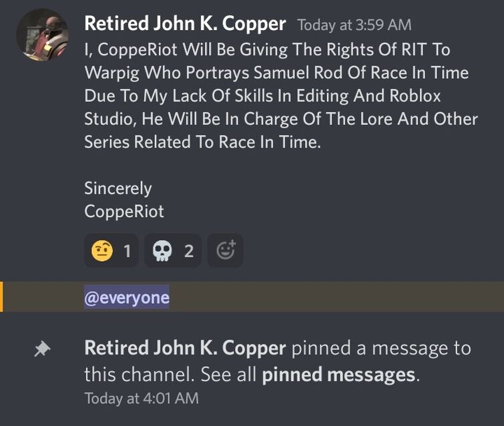Toggle the raised-eyebrow face reaction
504x426 pixels.
pyautogui.click(x=111, y=251)
